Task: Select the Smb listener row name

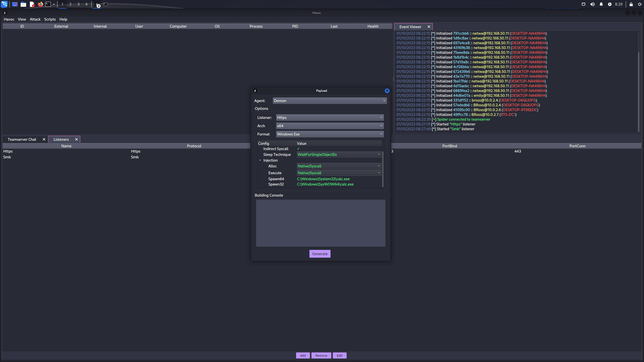Action: click(x=7, y=157)
